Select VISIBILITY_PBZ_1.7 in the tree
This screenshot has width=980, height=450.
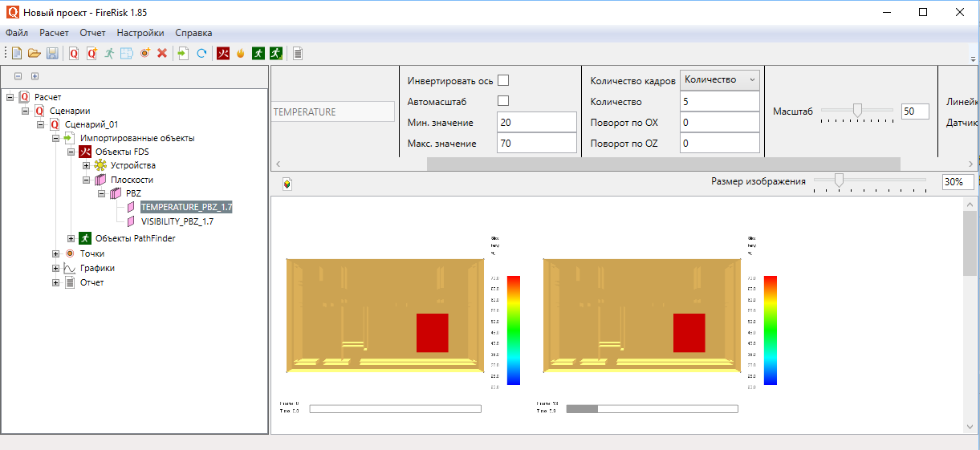click(177, 221)
